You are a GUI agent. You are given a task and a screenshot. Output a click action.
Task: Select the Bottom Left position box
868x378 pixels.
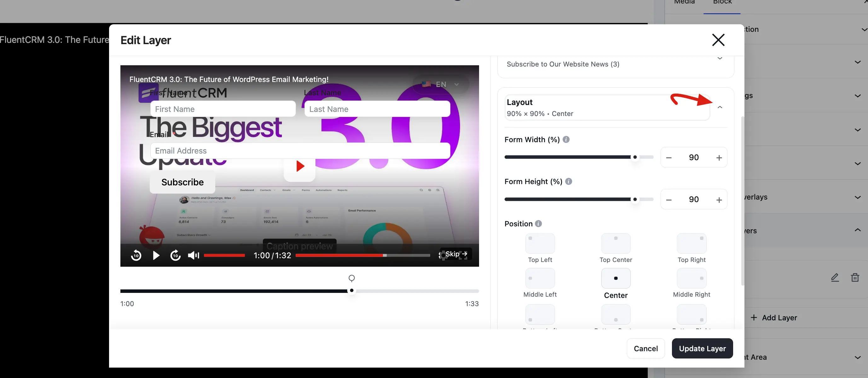(x=540, y=315)
